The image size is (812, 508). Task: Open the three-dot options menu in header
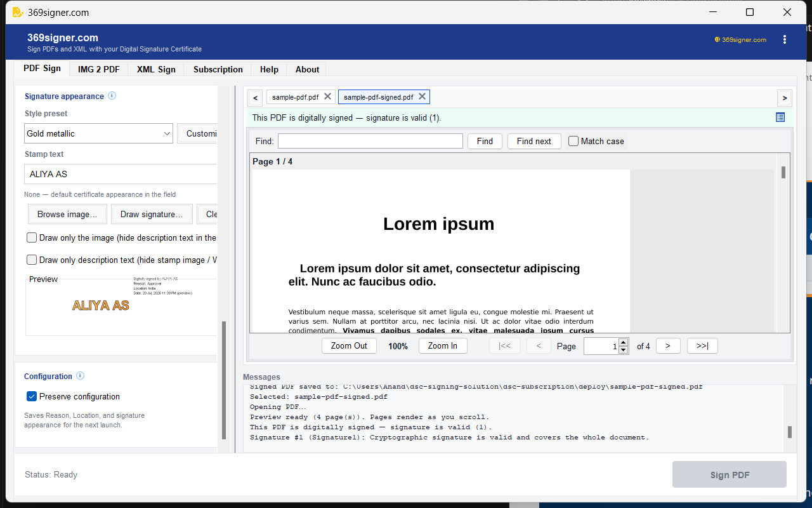(x=785, y=39)
